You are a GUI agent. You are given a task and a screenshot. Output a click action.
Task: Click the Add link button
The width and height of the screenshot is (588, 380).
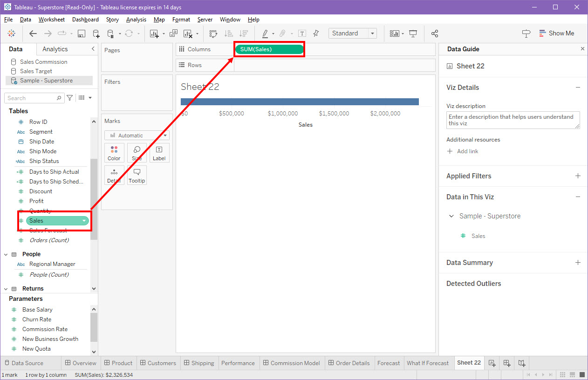[462, 151]
